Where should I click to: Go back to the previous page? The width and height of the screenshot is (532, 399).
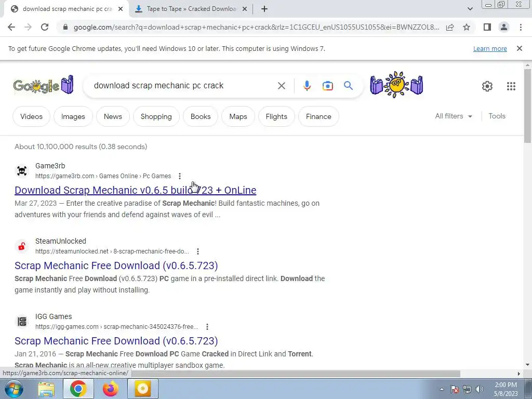click(x=11, y=27)
